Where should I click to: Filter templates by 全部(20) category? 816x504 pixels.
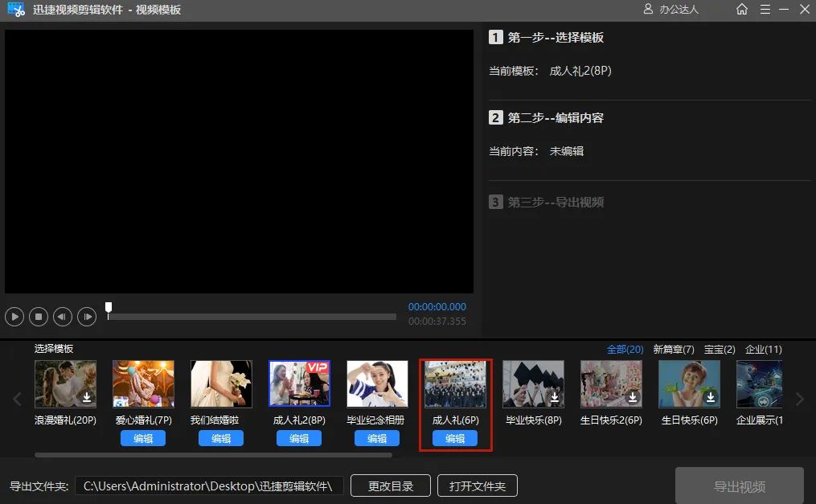[x=625, y=350]
